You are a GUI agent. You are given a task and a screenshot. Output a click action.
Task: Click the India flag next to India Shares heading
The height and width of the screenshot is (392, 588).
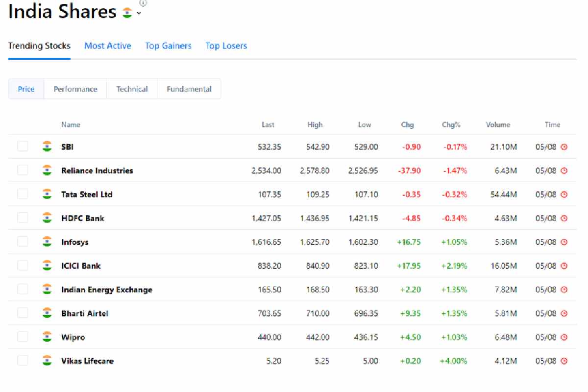(x=127, y=13)
